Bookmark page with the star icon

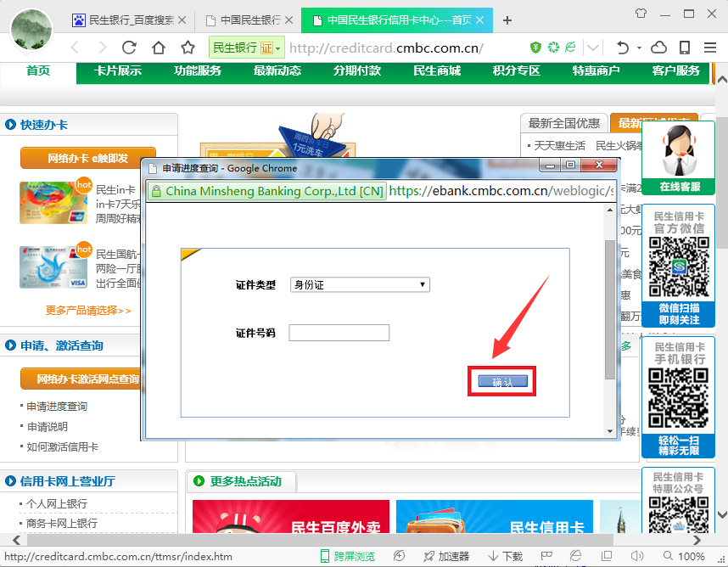point(188,48)
